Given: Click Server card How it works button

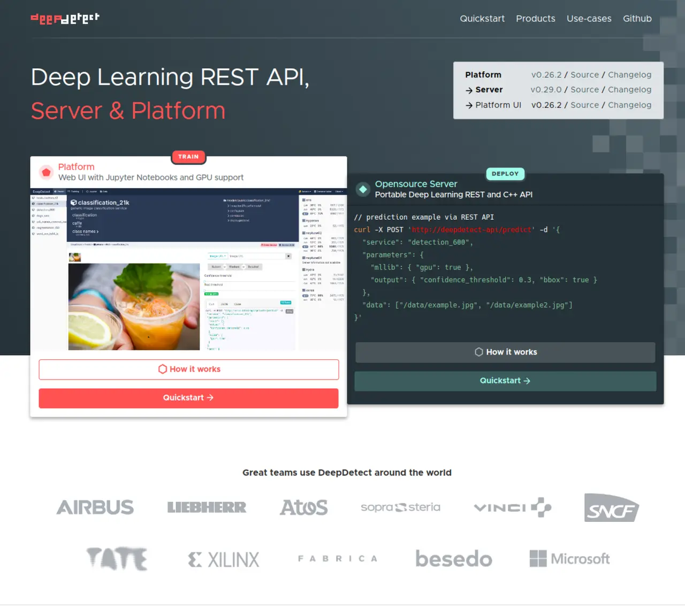Looking at the screenshot, I should pos(505,352).
